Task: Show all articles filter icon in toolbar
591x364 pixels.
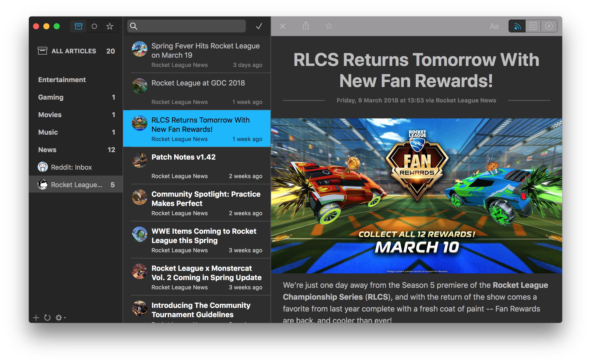Action: 78,26
